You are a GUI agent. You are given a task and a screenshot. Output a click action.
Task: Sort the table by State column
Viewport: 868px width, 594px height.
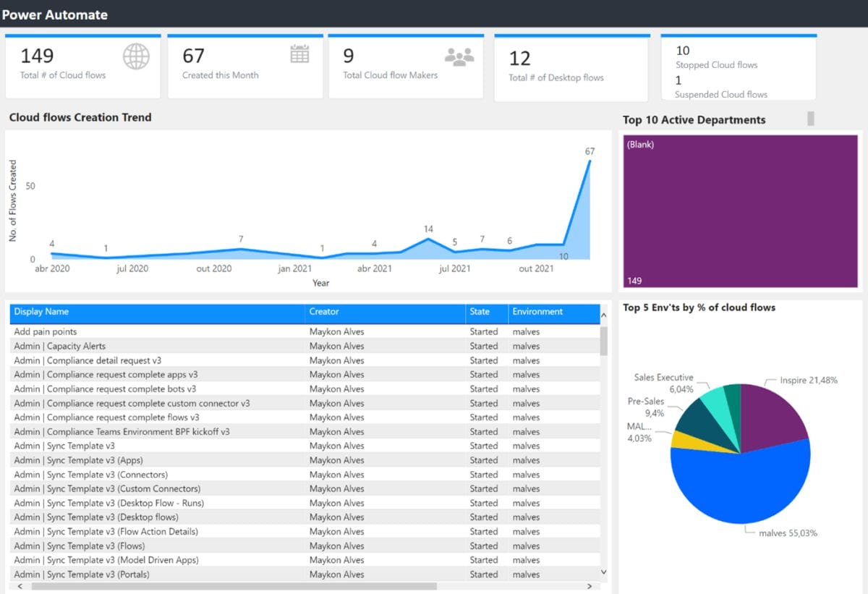pos(480,312)
